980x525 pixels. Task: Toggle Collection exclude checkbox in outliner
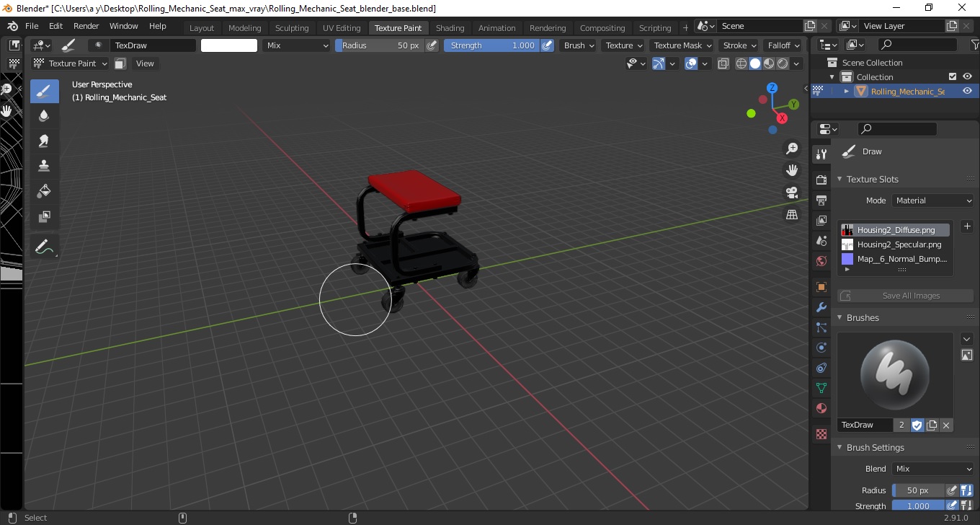(x=953, y=76)
